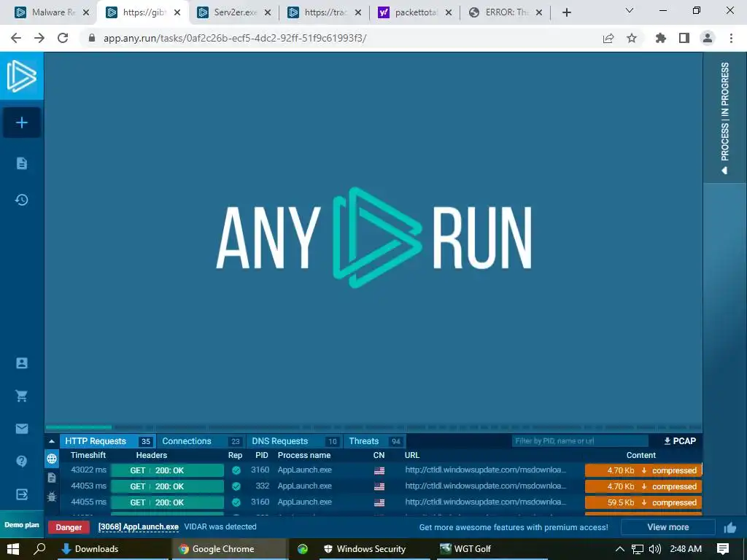The image size is (747, 560).
Task: Open the notification center icon
Action: point(723,549)
